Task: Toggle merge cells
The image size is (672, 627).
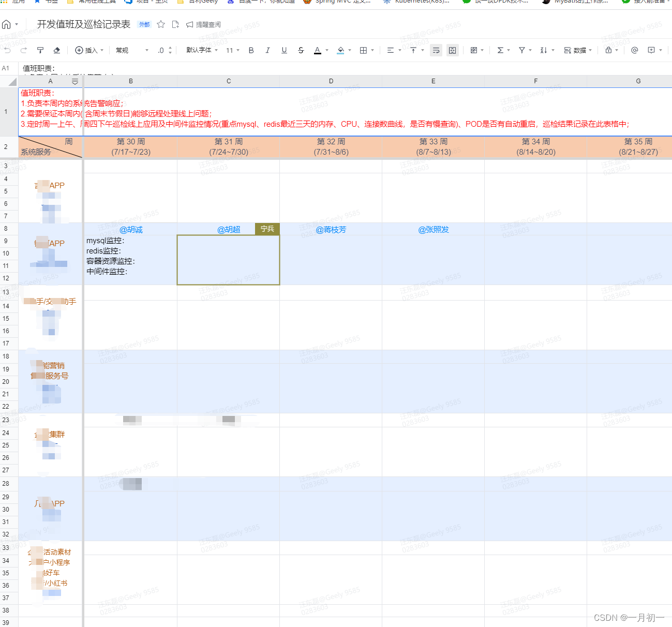Action: click(453, 50)
